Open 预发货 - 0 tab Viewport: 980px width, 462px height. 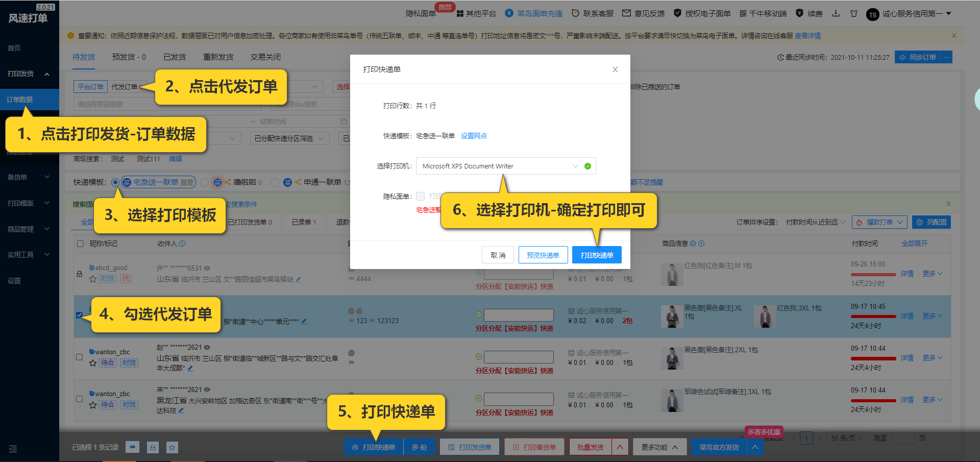tap(129, 57)
